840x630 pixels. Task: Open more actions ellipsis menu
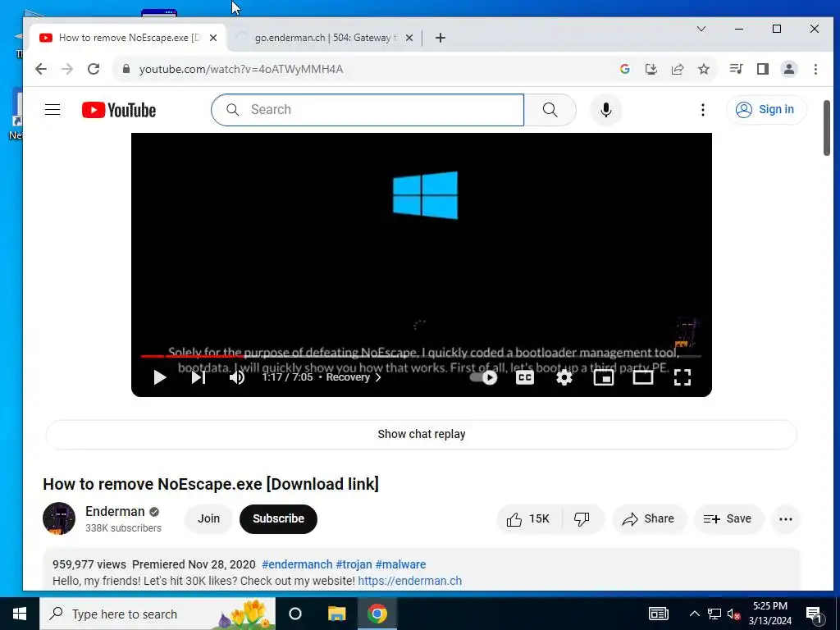(785, 518)
